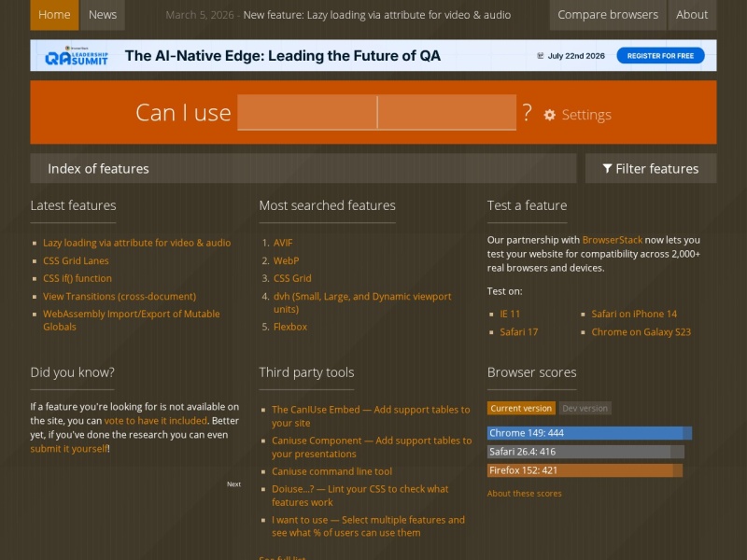747x560 pixels.
Task: Open Compare browsers page
Action: click(x=608, y=15)
